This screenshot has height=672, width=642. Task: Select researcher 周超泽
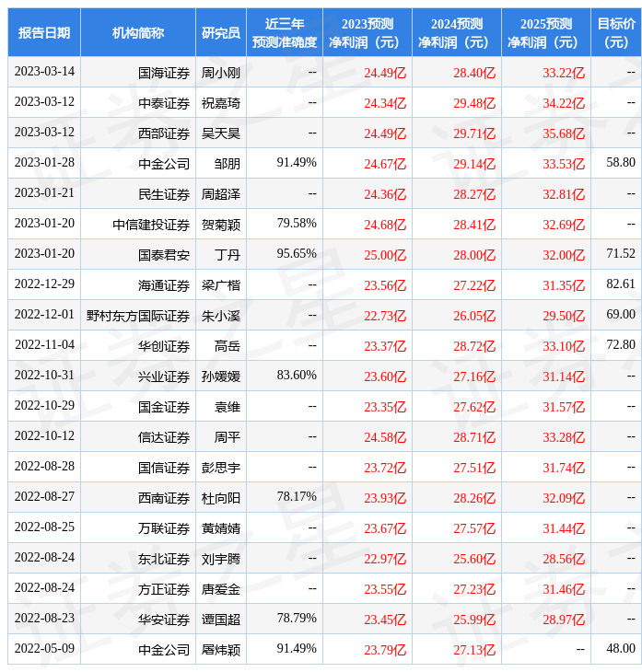coord(221,194)
